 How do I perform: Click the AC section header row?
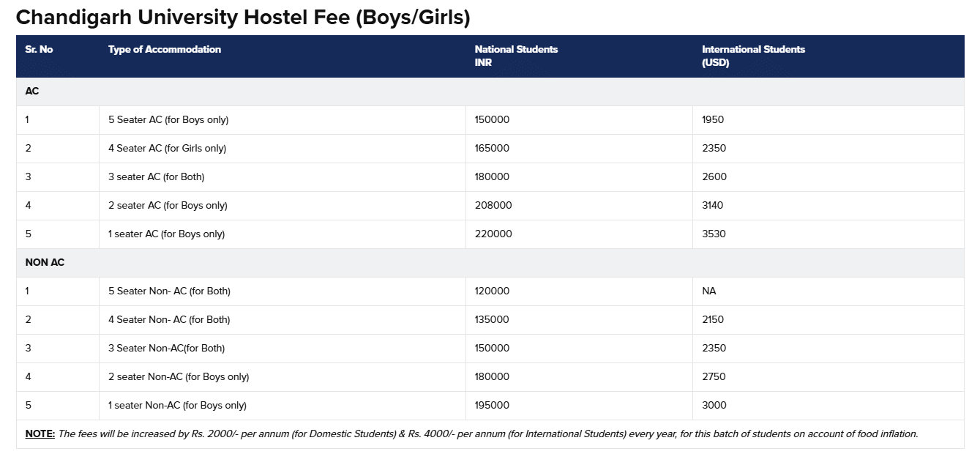tap(490, 92)
